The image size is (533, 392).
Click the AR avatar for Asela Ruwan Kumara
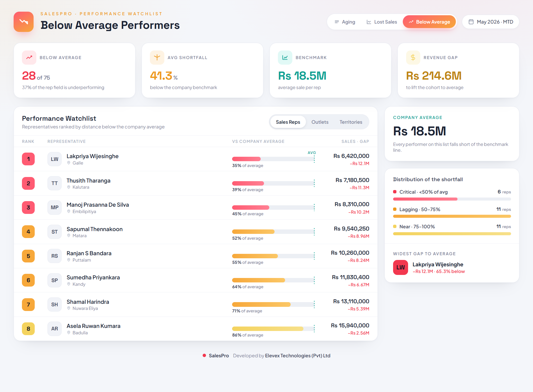pyautogui.click(x=54, y=329)
